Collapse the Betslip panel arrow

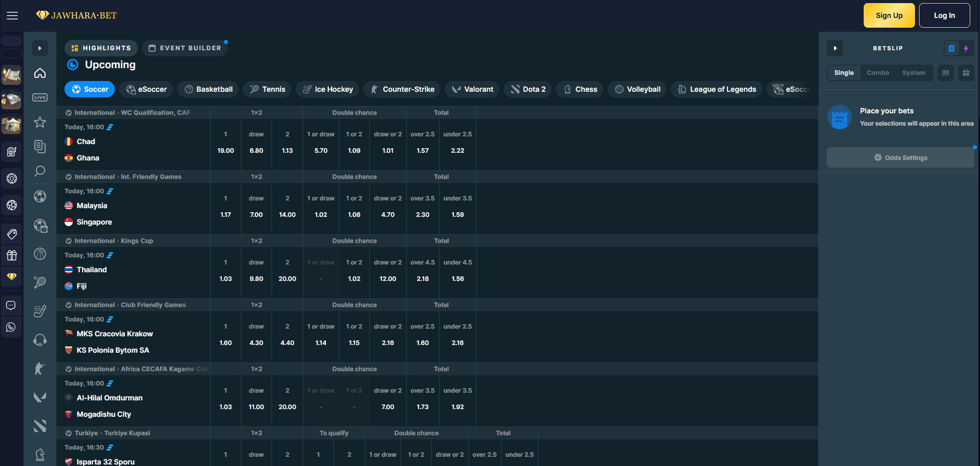pos(835,48)
